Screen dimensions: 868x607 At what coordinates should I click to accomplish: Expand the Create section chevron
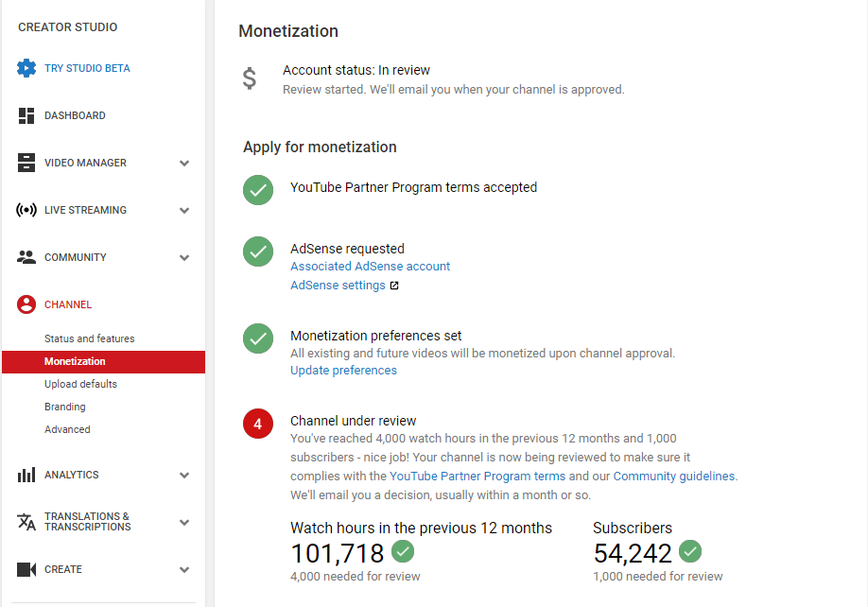(x=184, y=569)
